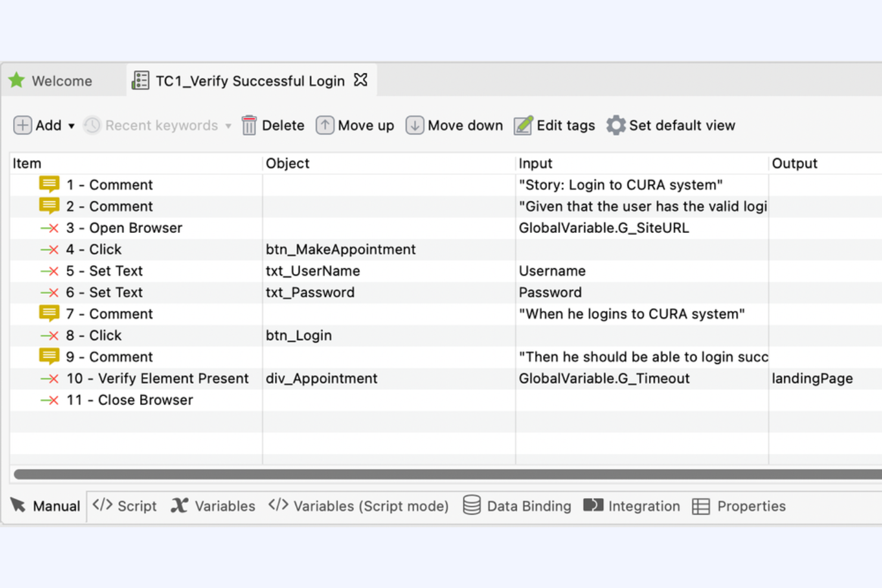This screenshot has height=588, width=882.
Task: Select the Move up arrow icon
Action: click(x=325, y=125)
